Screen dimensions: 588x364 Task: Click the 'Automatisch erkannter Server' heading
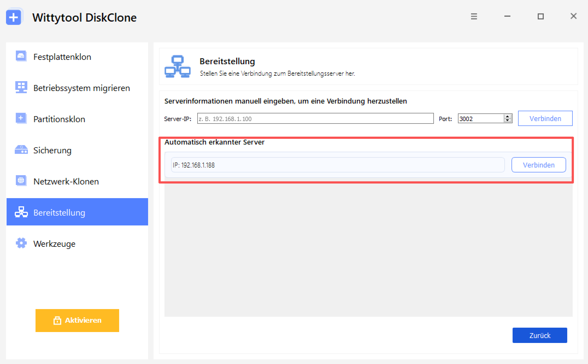click(x=214, y=142)
